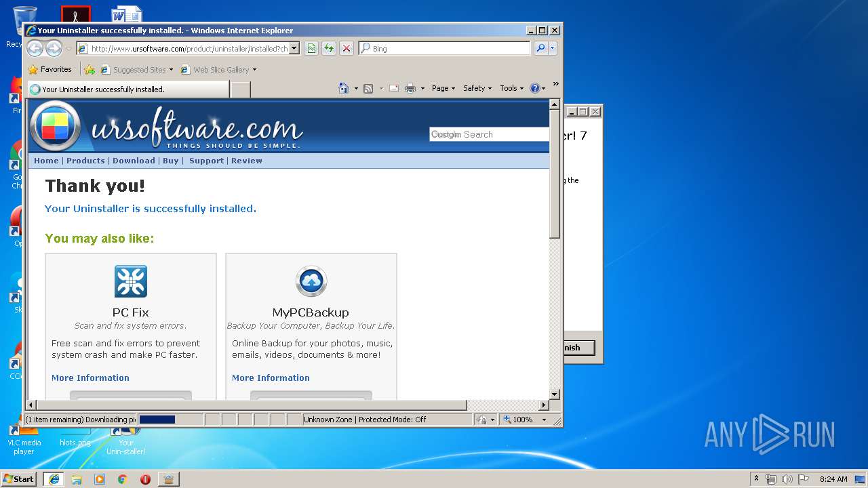Open VLC media player desktop shortcut
The height and width of the screenshot is (488, 868).
(24, 439)
